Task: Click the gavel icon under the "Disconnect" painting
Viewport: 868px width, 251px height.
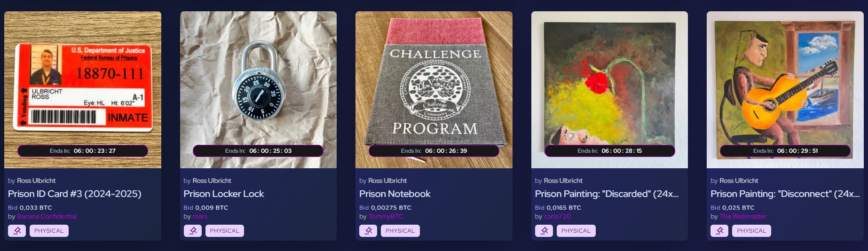Action: coord(719,231)
